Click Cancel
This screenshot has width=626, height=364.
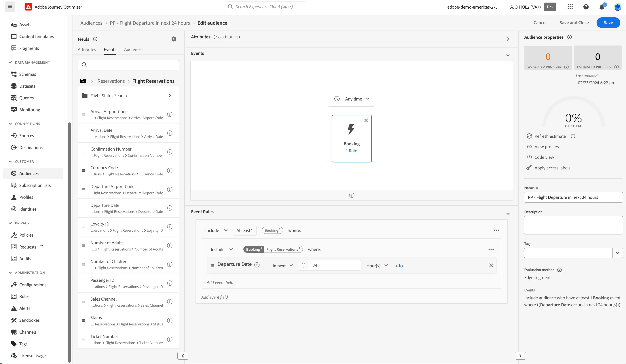click(540, 23)
